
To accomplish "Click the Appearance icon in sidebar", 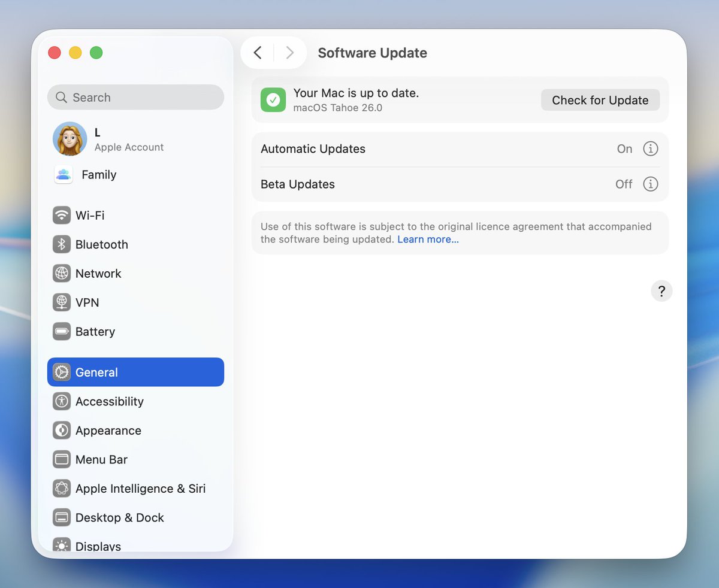I will pos(62,431).
